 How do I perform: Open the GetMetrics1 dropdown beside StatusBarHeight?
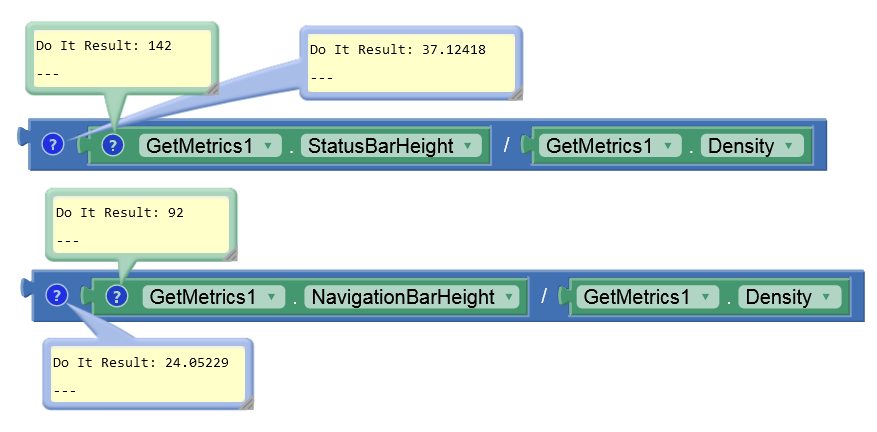pyautogui.click(x=210, y=146)
